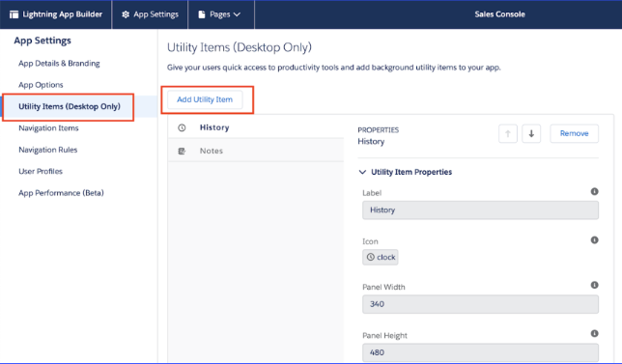Click the App Settings sidebar heading
The image size is (622, 364).
42,41
